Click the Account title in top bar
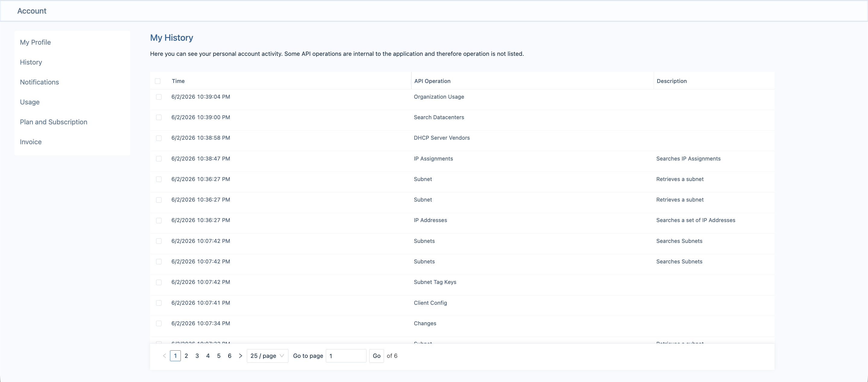868x382 pixels. pyautogui.click(x=32, y=11)
